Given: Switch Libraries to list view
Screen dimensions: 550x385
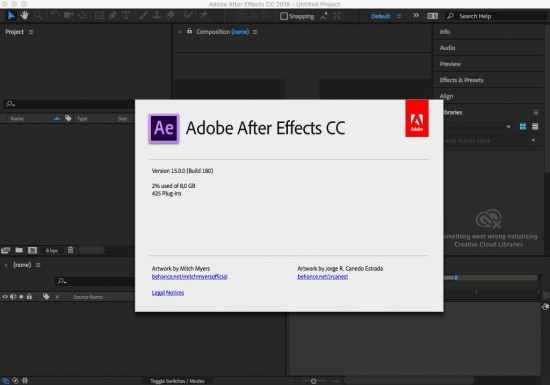Looking at the screenshot, I should tap(535, 126).
